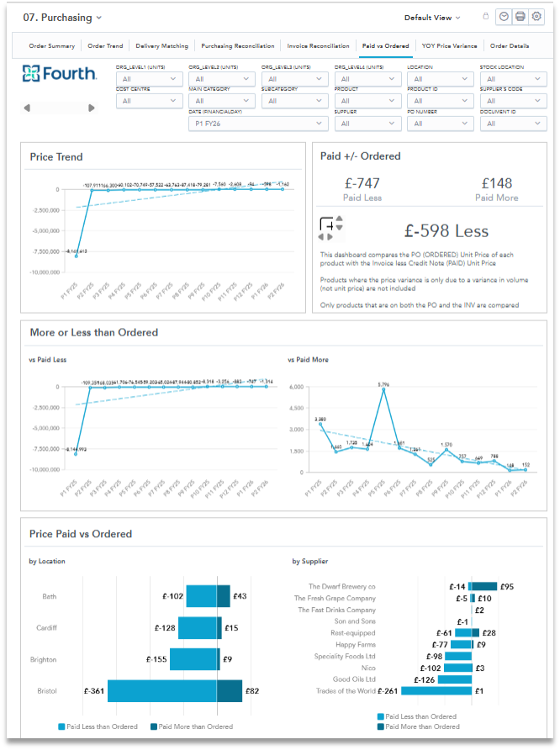The image size is (560, 750).
Task: Expand the LOCATION filter dropdown
Action: [x=441, y=79]
